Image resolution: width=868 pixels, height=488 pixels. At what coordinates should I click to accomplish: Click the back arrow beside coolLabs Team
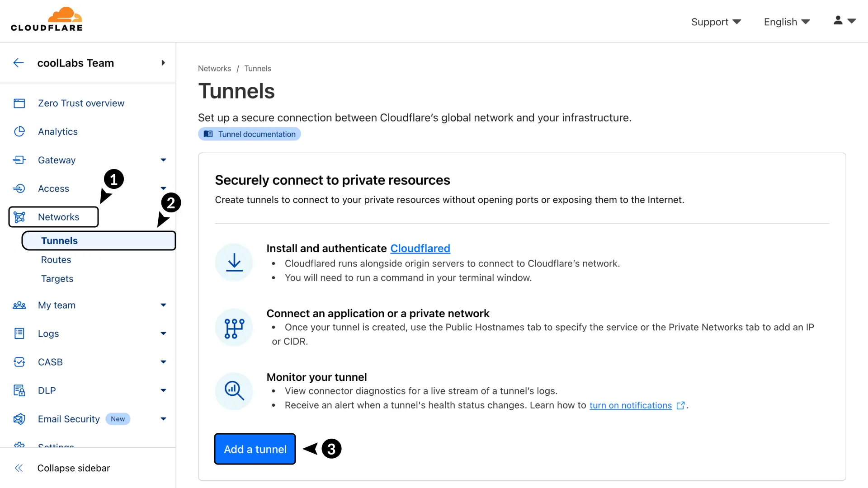19,63
